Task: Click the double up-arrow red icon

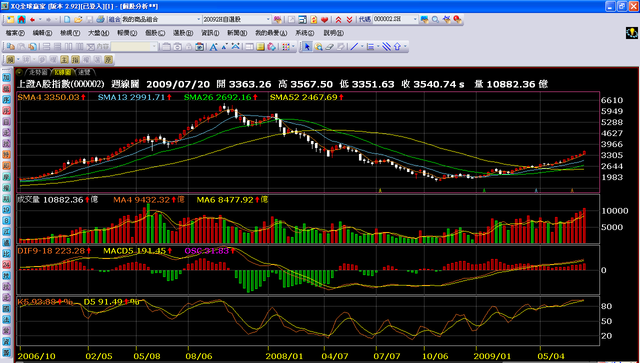Action: coord(338,19)
